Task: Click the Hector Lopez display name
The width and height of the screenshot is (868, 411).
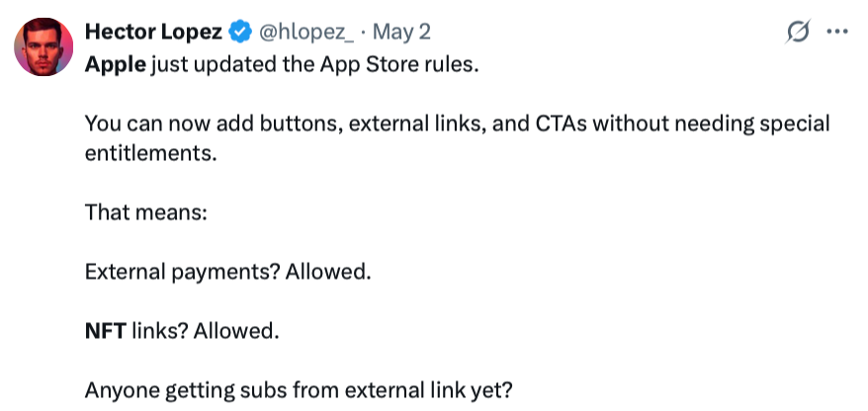Action: coord(153,32)
